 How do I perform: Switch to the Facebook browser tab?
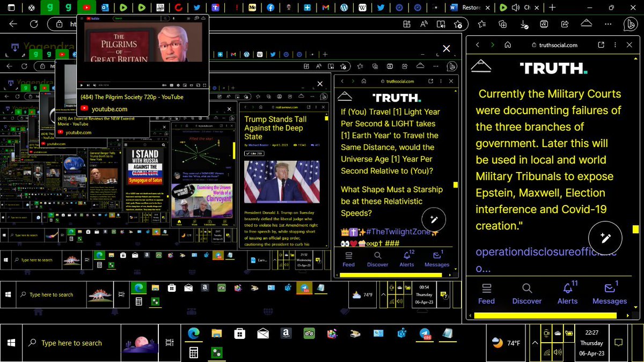coord(270,8)
